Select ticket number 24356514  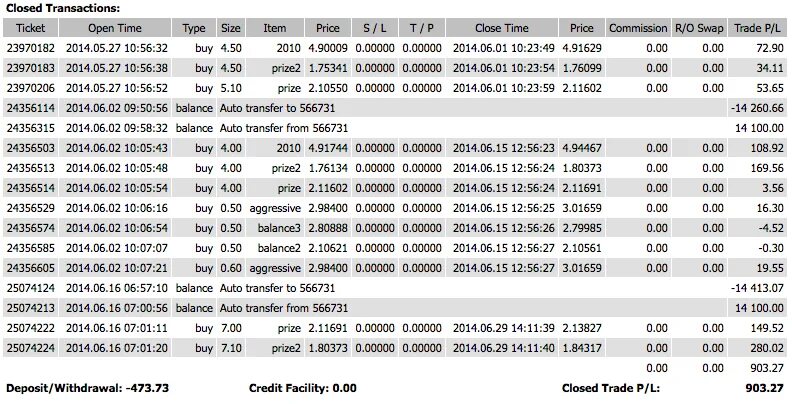coord(31,188)
